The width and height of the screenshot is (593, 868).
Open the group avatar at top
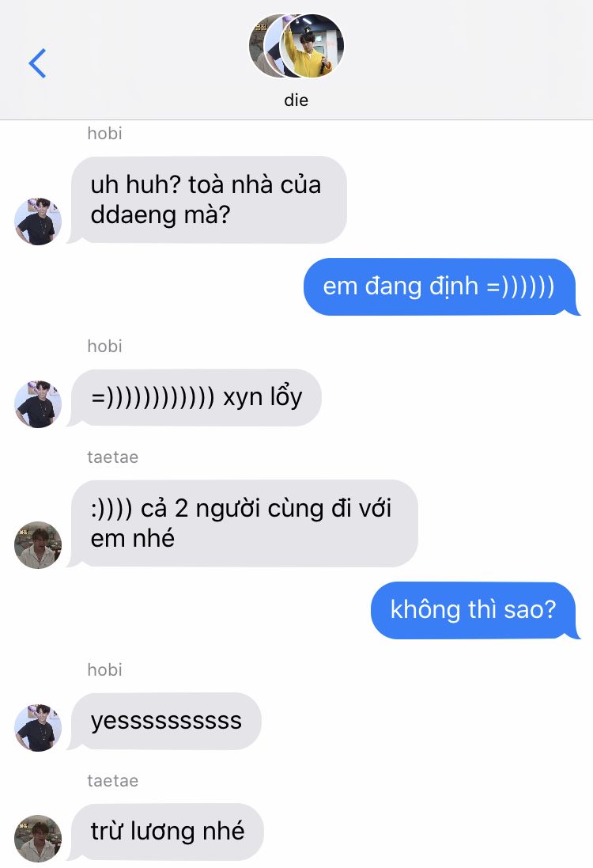coord(296,45)
